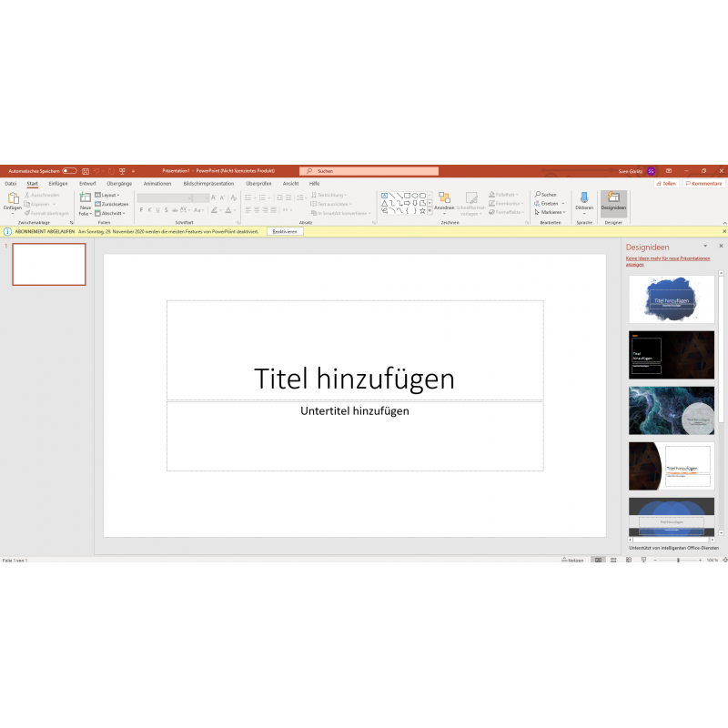Select the blue watercolor design idea thumbnail
728x728 pixels.
pyautogui.click(x=671, y=298)
